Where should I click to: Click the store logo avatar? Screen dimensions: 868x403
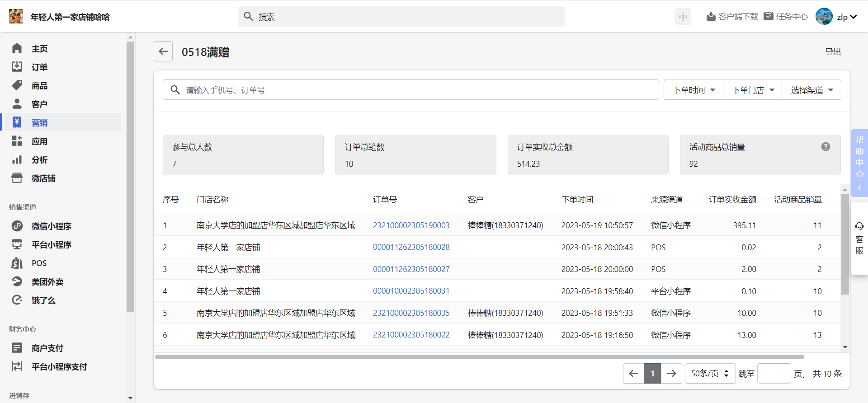[x=16, y=17]
